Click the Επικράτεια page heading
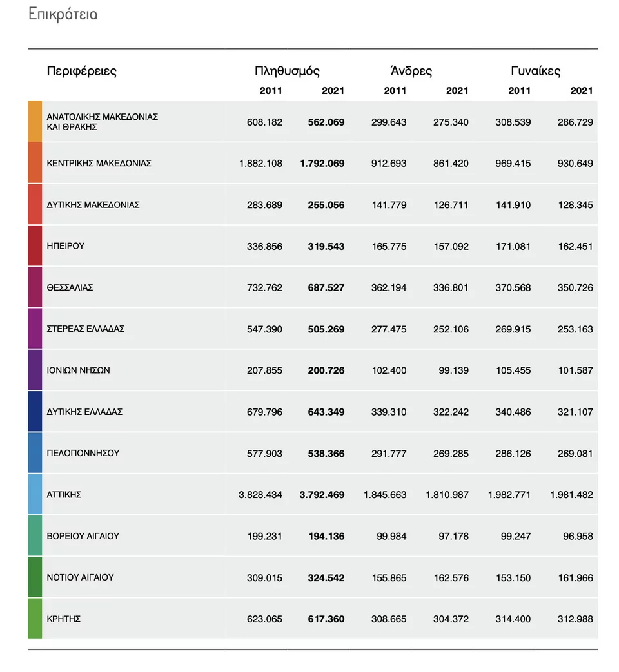The image size is (619, 672). [63, 14]
